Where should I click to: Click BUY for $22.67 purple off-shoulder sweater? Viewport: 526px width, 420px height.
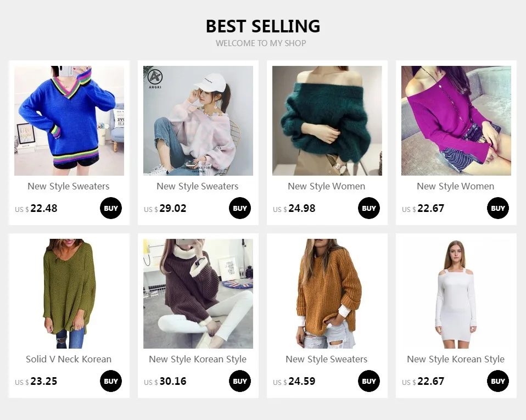pos(498,208)
